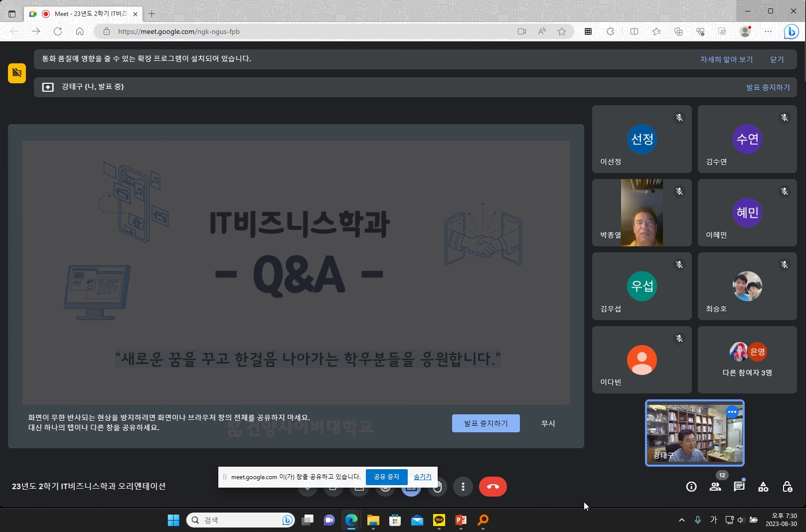Click blue 발표 중지하기 button in presentation warning
806x532 pixels.
(x=485, y=423)
